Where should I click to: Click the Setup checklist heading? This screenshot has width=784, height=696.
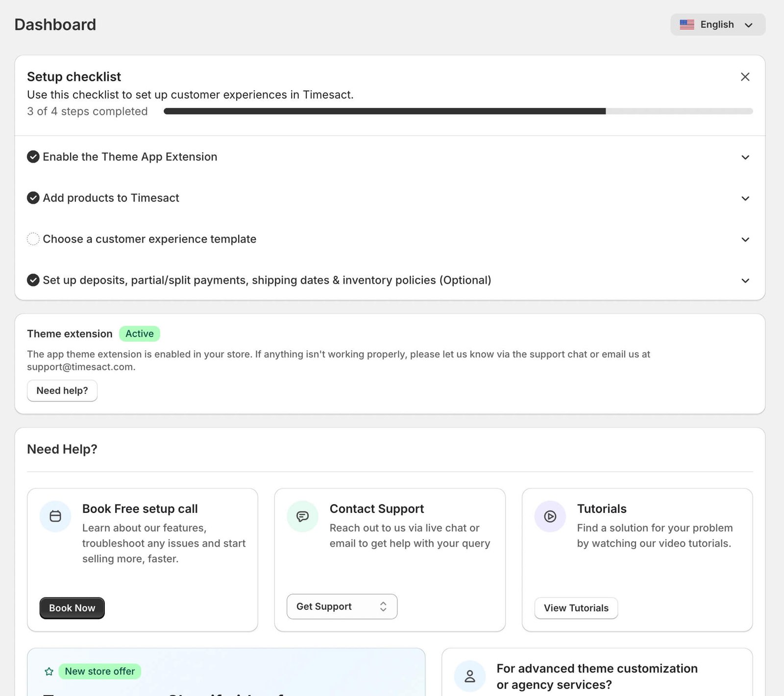coord(74,77)
